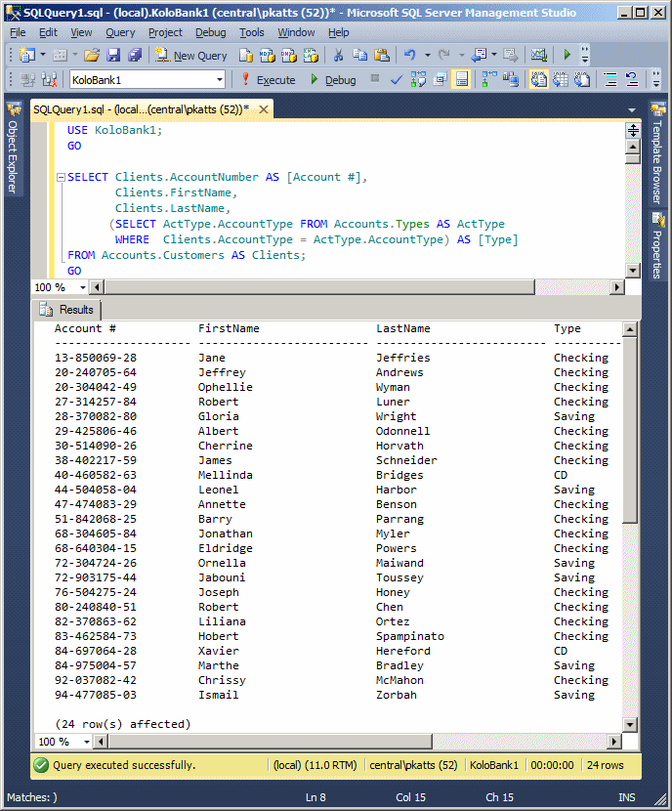Screen dimensions: 672x811
Task: Click the Save All icon
Action: 135,55
